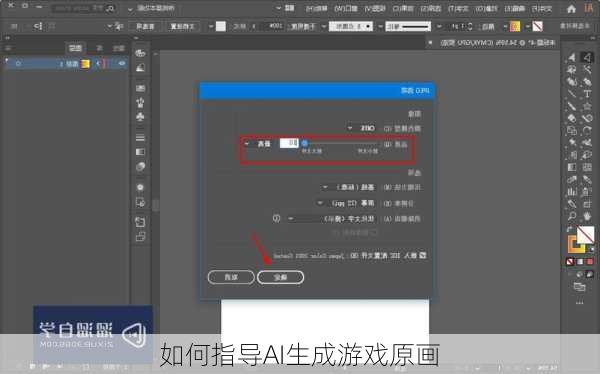Toggle visibility eye of 图层 1
This screenshot has width=600, height=374.
[x=122, y=64]
